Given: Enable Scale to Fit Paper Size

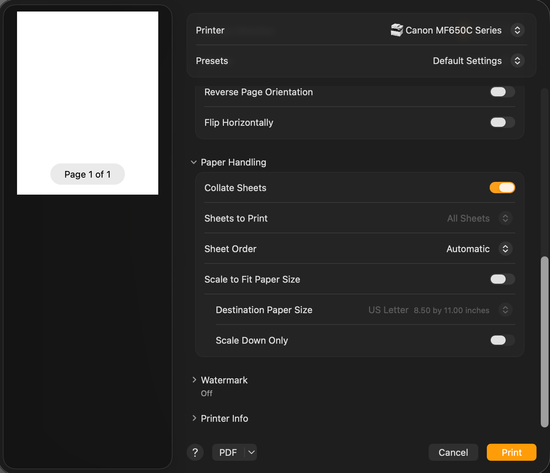Looking at the screenshot, I should click(502, 279).
